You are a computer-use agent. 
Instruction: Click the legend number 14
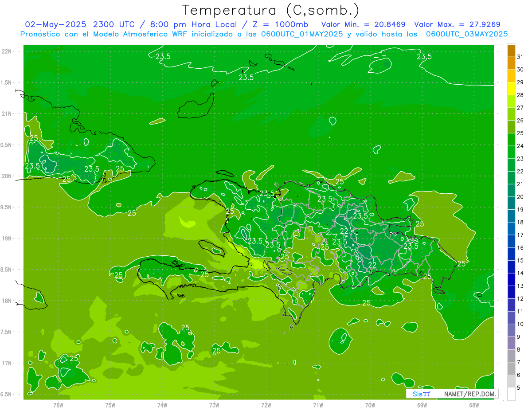pos(520,273)
